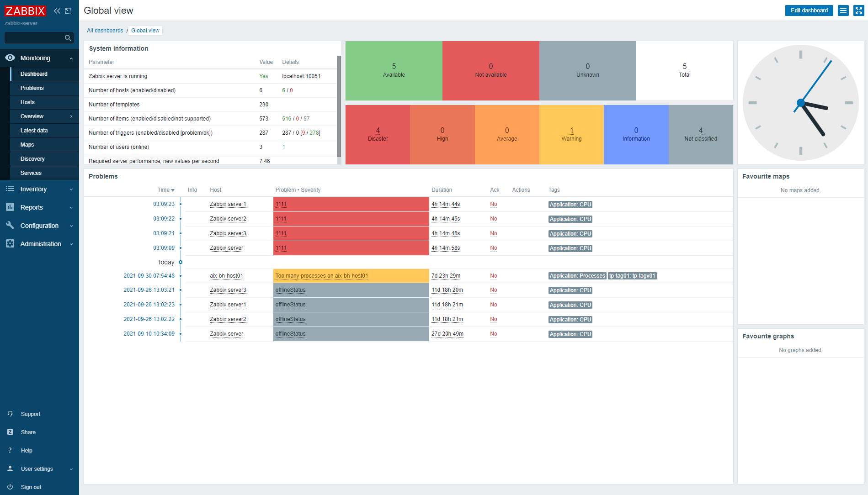This screenshot has height=495, width=868.
Task: Sort problems by Time column
Action: pyautogui.click(x=166, y=190)
